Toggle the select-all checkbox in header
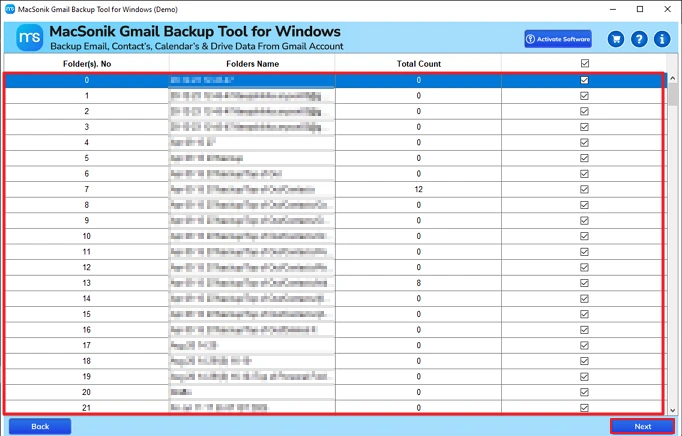This screenshot has width=682, height=436. (584, 64)
